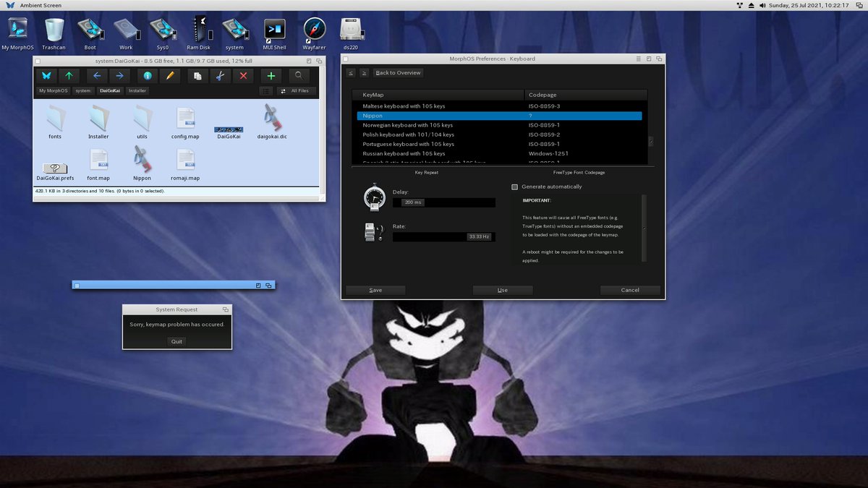Screen dimensions: 868x488
Task: Click the KeyMap column header
Action: point(438,95)
